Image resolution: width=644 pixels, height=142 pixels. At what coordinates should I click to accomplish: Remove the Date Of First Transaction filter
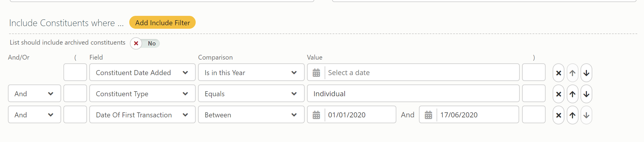[x=559, y=115]
